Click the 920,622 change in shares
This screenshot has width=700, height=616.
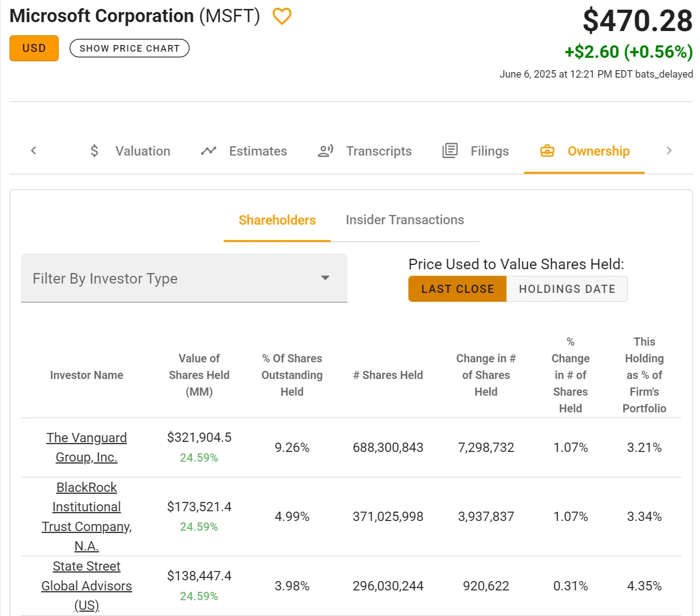click(486, 586)
